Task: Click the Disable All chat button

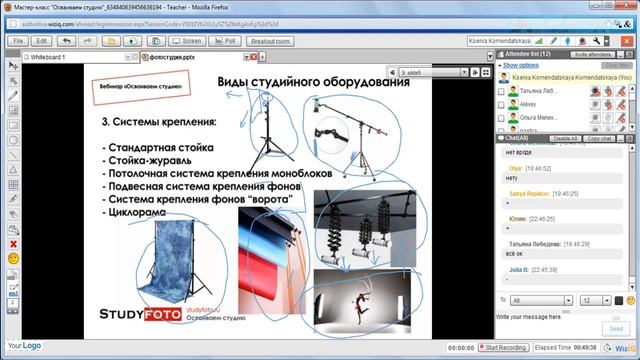Action: pyautogui.click(x=565, y=139)
